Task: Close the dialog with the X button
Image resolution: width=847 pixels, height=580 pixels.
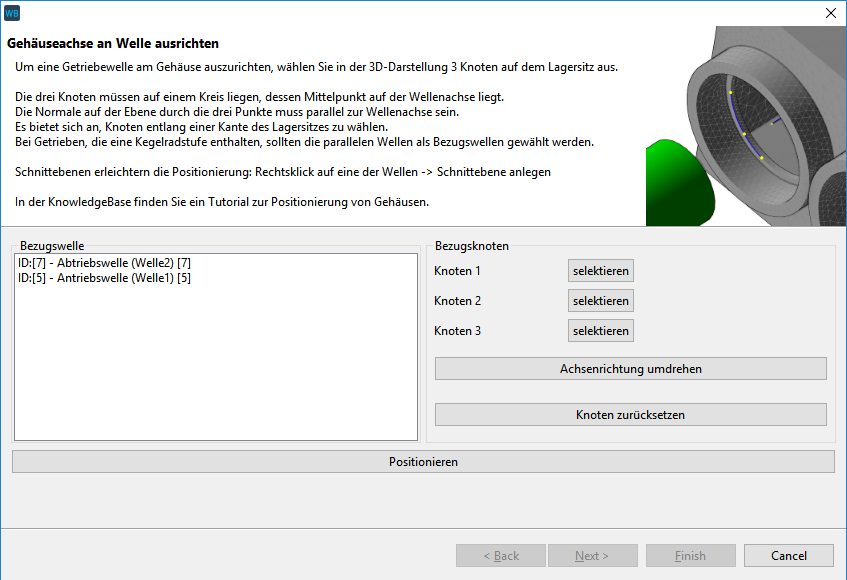Action: [x=830, y=13]
